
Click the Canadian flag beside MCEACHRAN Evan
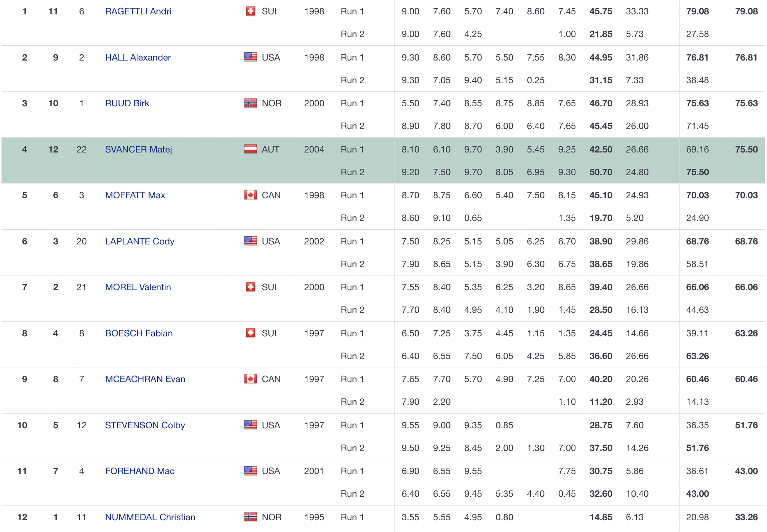tap(250, 379)
